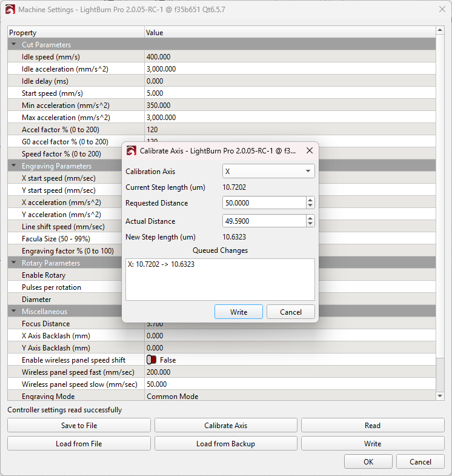Click Load from Backup button
Image resolution: width=452 pixels, height=476 pixels.
[225, 443]
